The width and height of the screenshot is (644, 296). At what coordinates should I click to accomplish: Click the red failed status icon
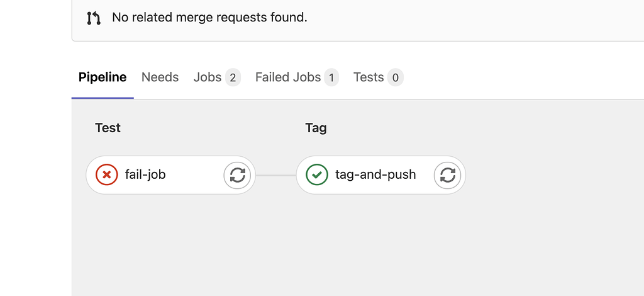[x=107, y=174]
